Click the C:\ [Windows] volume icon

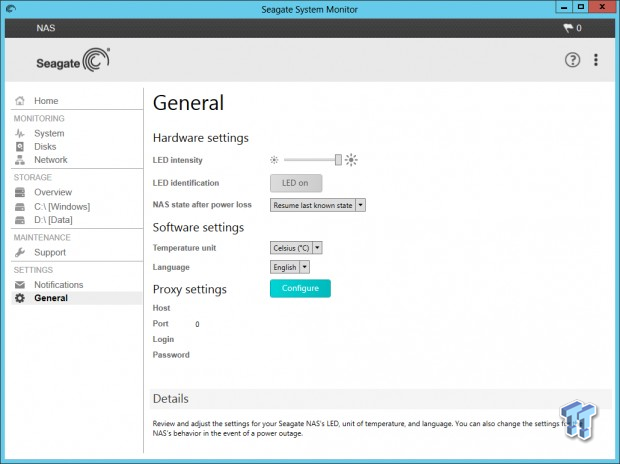coord(20,207)
